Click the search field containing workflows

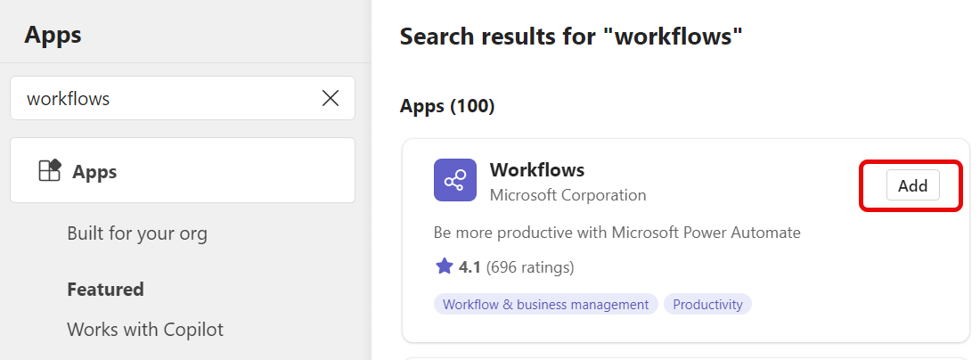coord(183,98)
